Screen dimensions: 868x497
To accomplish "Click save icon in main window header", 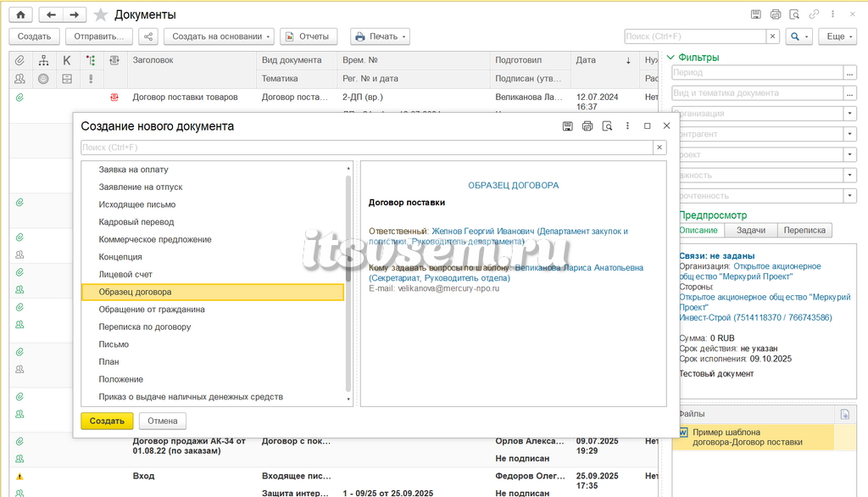I will (x=755, y=15).
